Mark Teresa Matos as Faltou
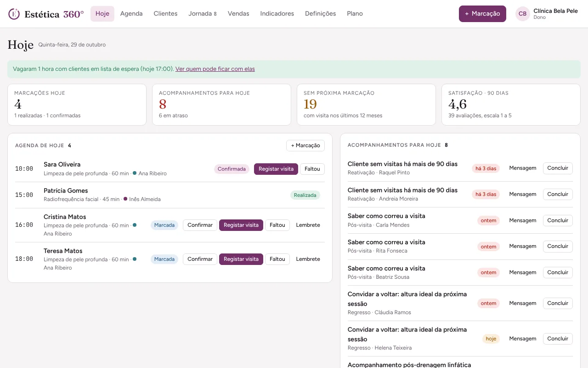 (x=277, y=259)
